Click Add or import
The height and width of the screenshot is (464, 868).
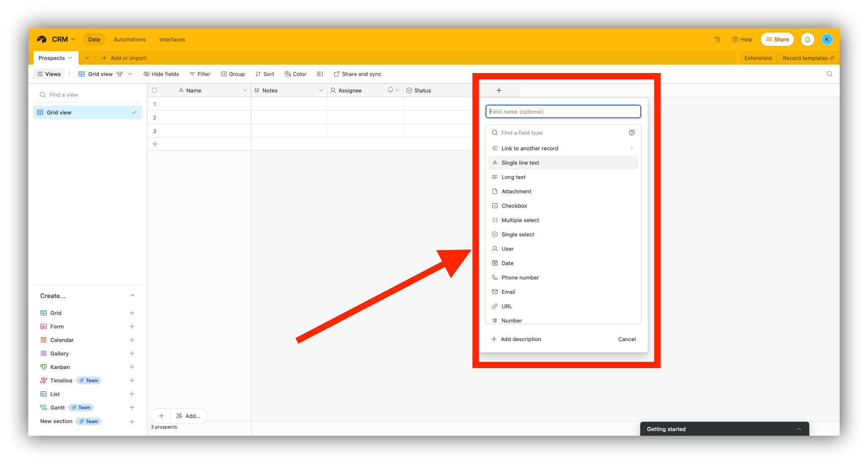[x=124, y=58]
